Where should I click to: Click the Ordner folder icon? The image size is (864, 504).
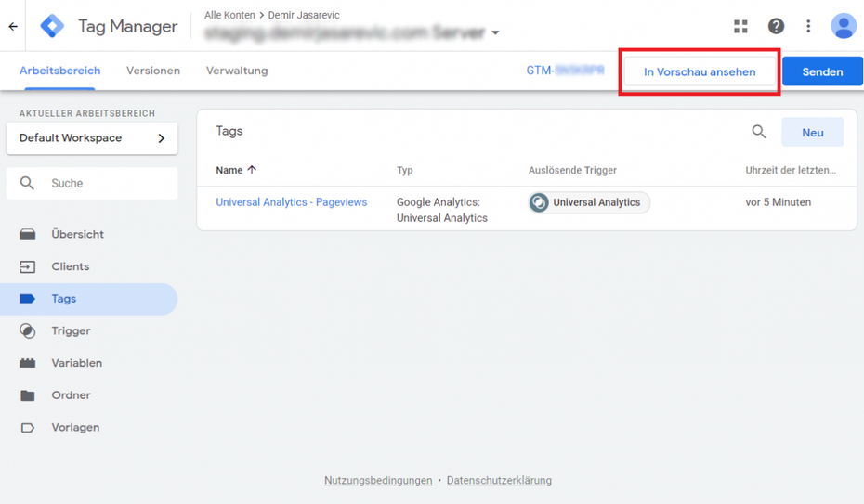[28, 395]
